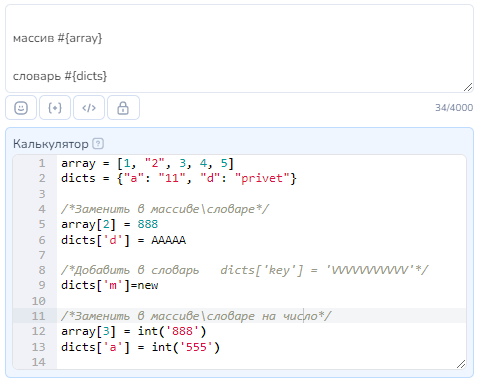The width and height of the screenshot is (482, 380).
Task: Open the Калькулятор help question mark
Action: coord(98,144)
